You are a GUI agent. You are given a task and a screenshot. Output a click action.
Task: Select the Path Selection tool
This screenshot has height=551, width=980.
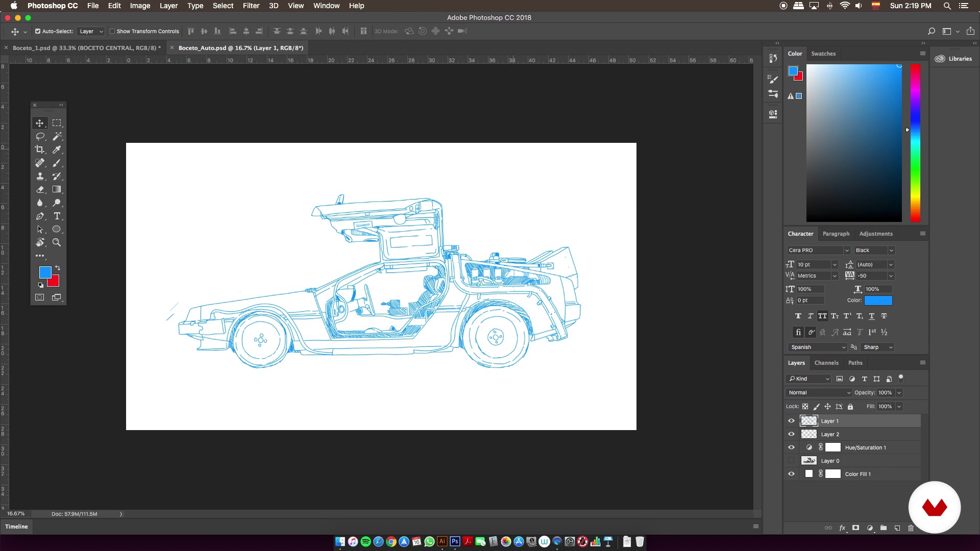pos(39,230)
